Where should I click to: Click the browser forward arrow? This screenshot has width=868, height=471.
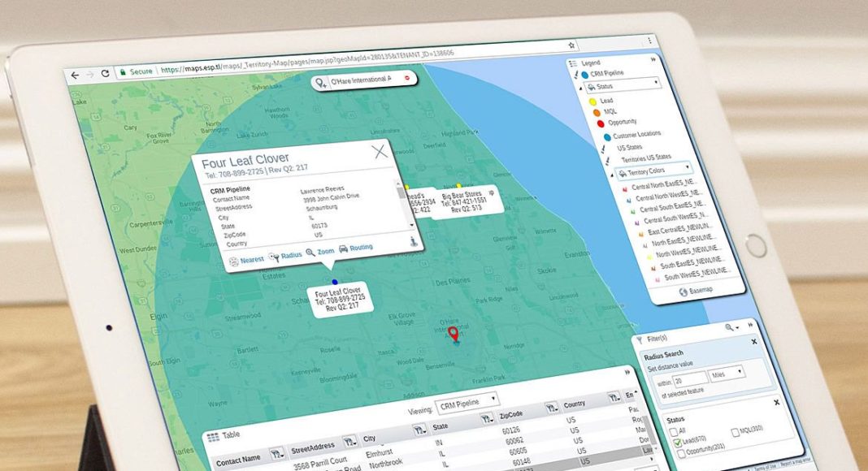(x=90, y=74)
